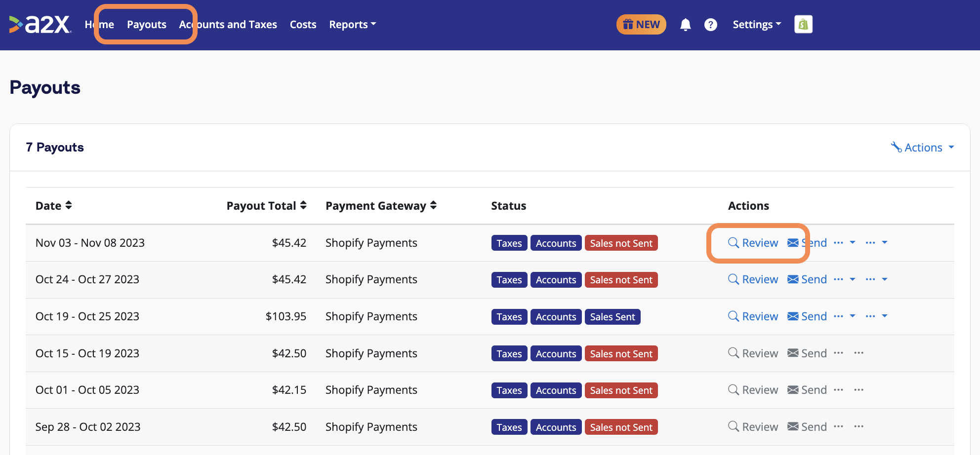
Task: Select the Nov 03 - Nov 08 2023 date
Action: pyautogui.click(x=90, y=243)
